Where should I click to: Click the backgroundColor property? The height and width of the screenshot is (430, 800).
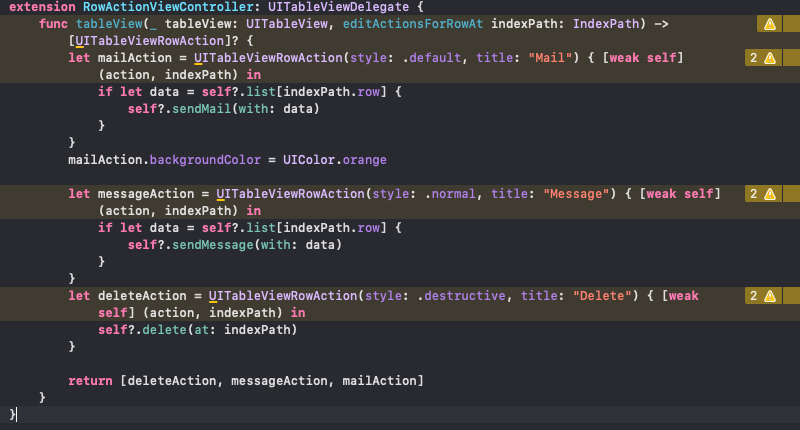point(205,160)
